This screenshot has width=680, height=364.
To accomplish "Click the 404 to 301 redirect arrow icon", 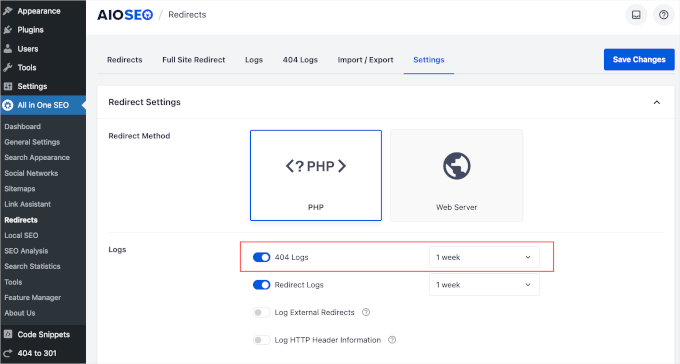I will click(8, 353).
